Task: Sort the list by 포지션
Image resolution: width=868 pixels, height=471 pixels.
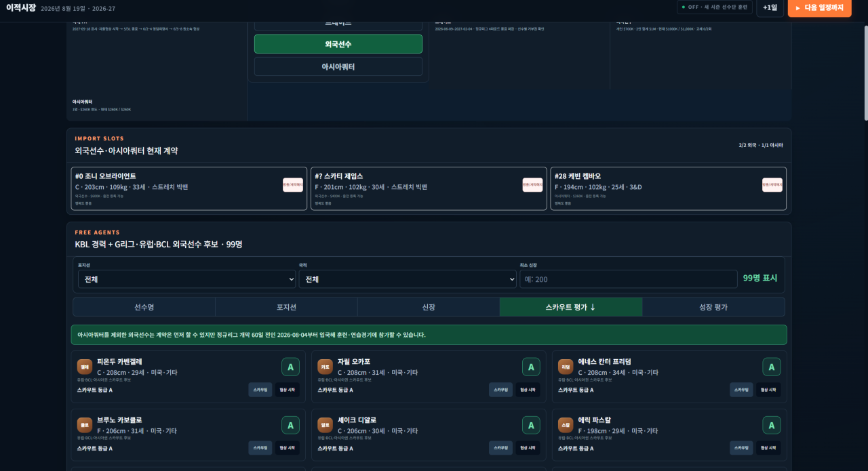Action: [286, 307]
